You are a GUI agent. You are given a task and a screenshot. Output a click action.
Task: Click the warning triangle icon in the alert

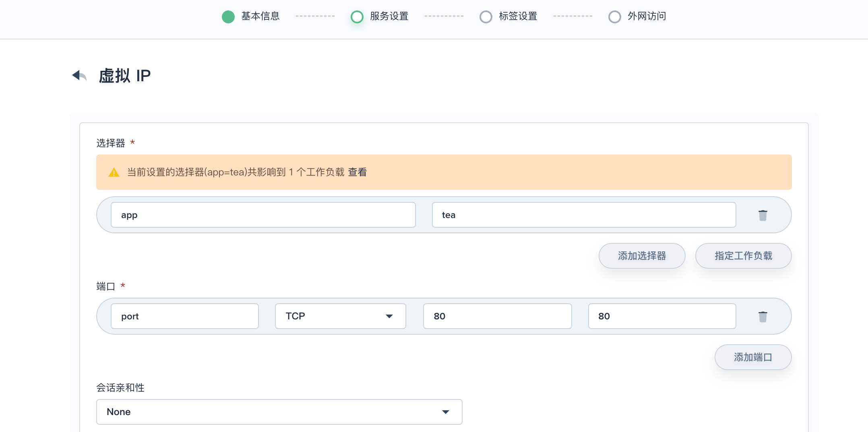pos(114,173)
